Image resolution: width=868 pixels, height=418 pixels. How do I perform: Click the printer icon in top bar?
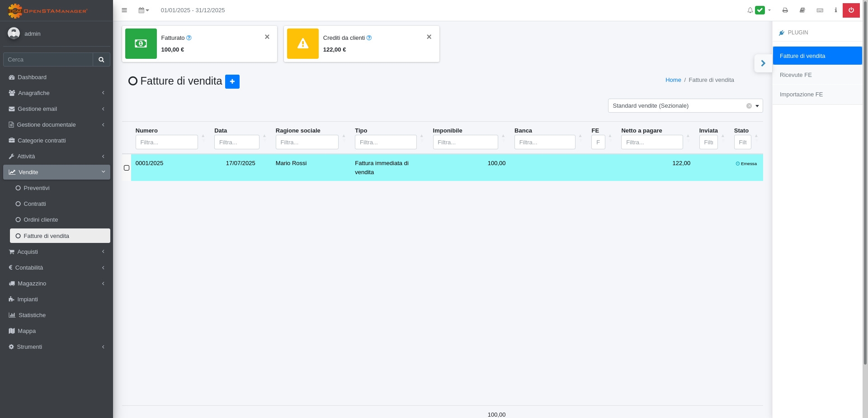tap(785, 10)
